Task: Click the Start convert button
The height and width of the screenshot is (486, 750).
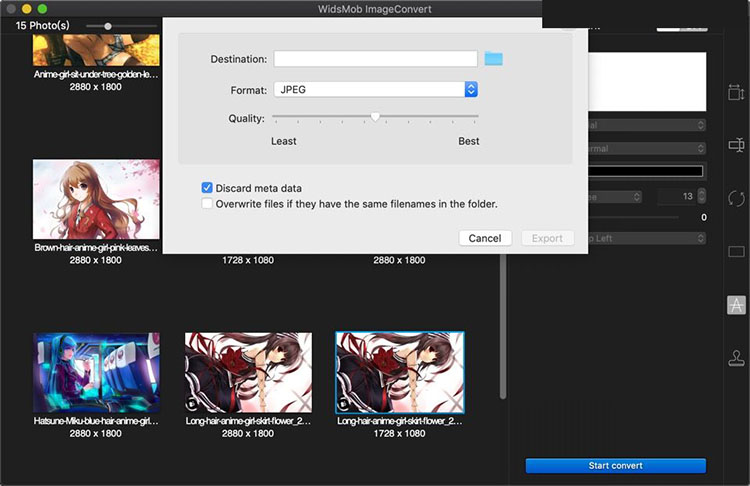Action: 616,465
